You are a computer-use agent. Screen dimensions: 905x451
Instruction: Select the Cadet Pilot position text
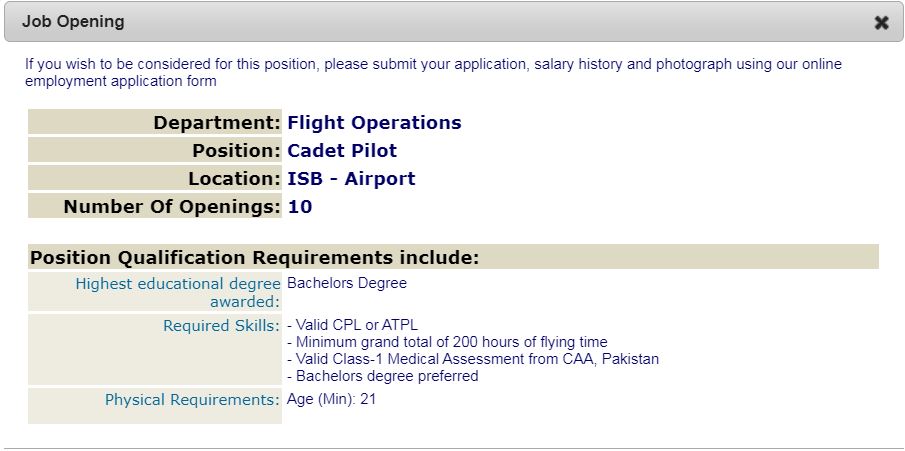click(x=342, y=151)
